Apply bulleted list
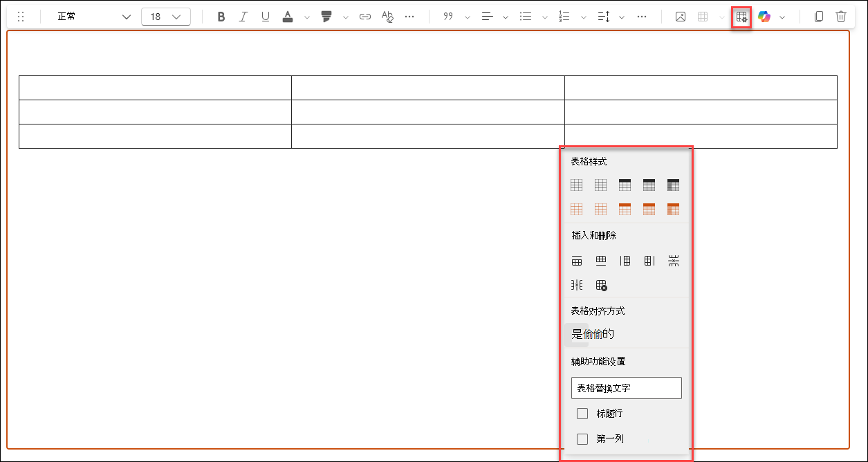 (526, 17)
